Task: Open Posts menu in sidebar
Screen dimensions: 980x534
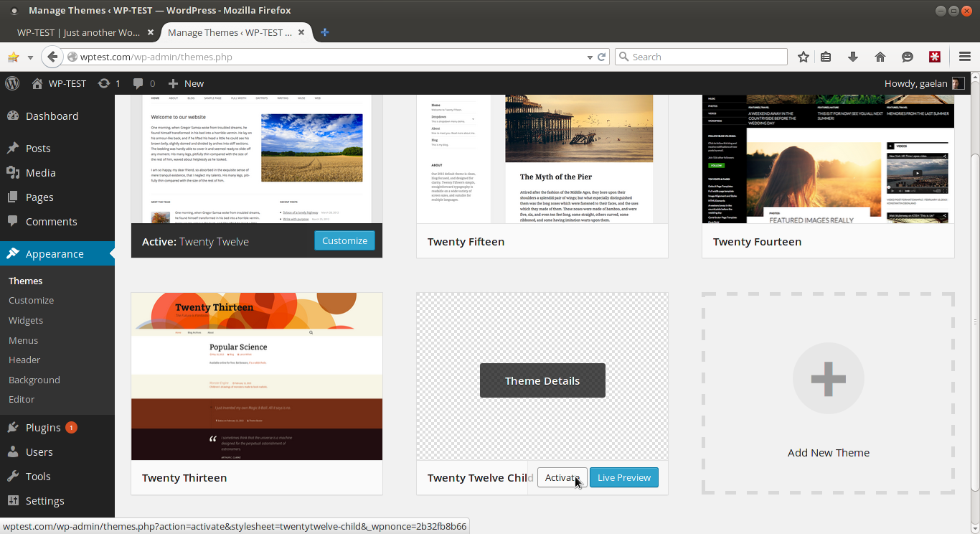Action: [57, 149]
